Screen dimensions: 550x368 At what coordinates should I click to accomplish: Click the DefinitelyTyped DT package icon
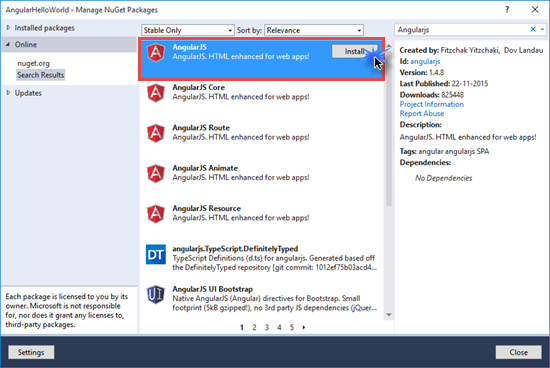tap(156, 254)
